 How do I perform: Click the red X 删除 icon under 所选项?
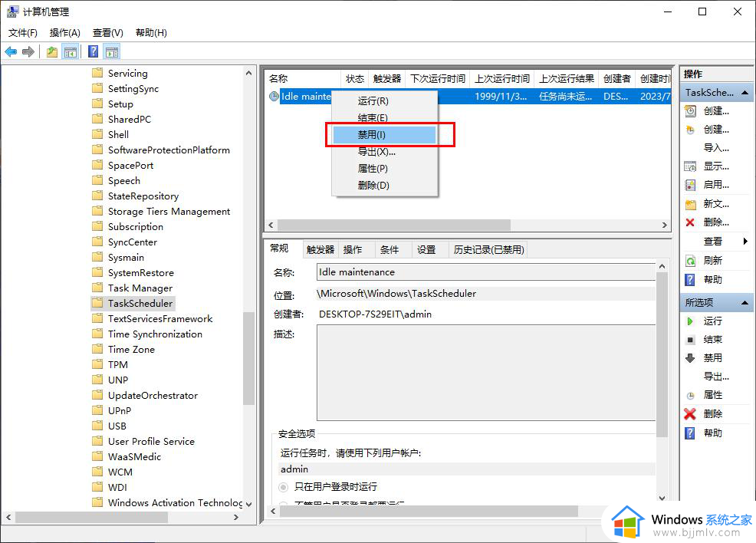click(x=690, y=413)
